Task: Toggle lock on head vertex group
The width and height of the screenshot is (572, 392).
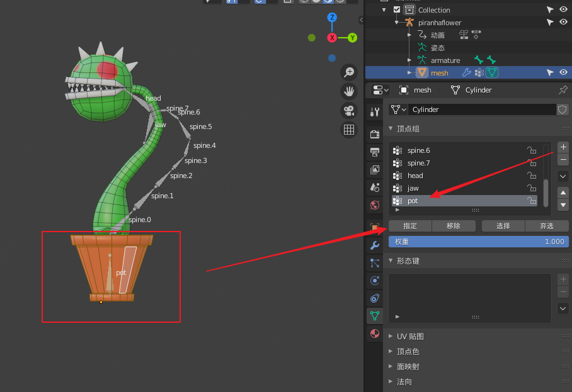Action: (532, 175)
